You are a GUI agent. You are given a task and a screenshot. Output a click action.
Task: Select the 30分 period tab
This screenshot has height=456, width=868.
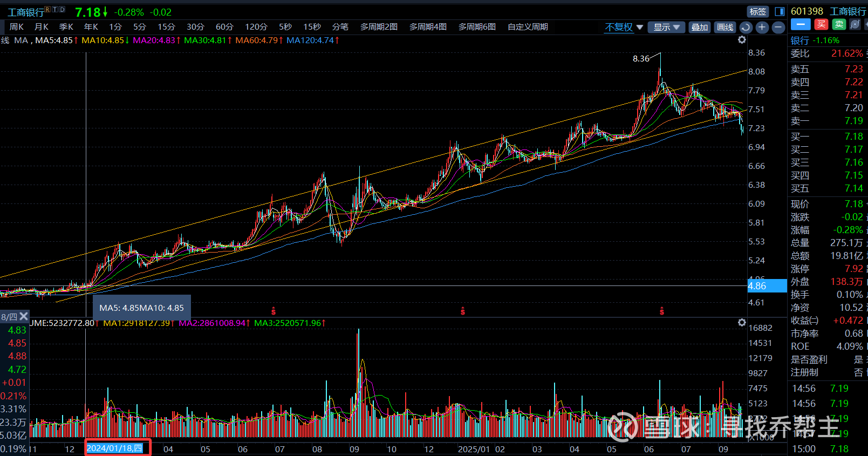coord(196,27)
